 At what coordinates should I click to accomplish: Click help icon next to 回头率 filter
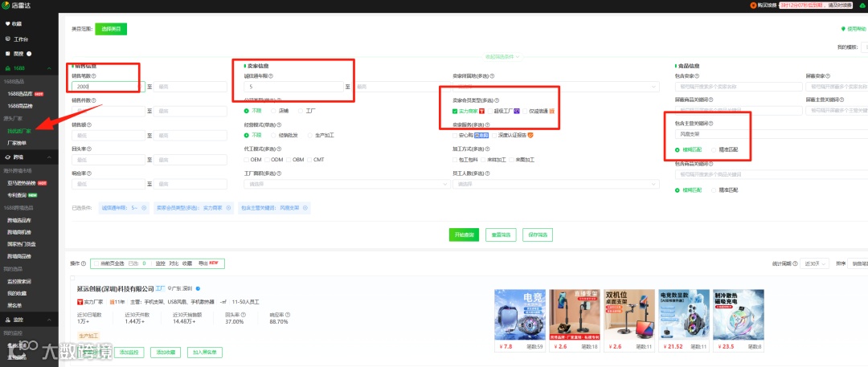click(88, 149)
